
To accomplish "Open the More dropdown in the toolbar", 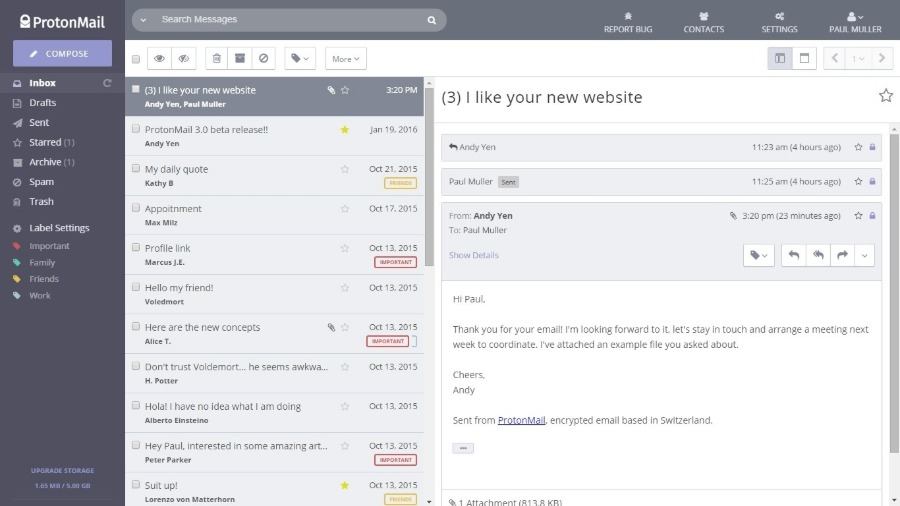I will [345, 59].
